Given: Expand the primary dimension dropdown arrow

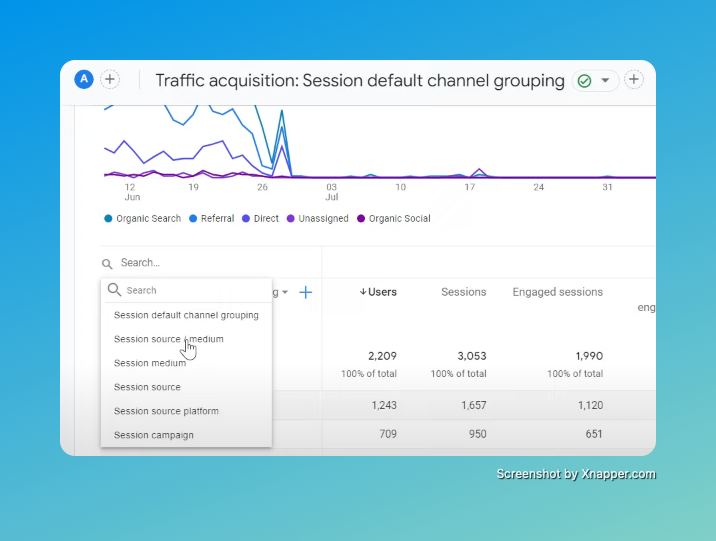Looking at the screenshot, I should (285, 293).
